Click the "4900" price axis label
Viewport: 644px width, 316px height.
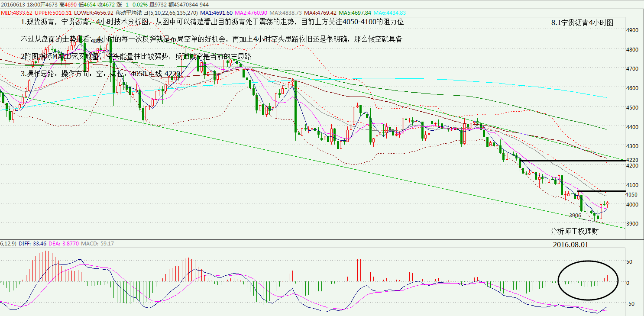point(632,30)
